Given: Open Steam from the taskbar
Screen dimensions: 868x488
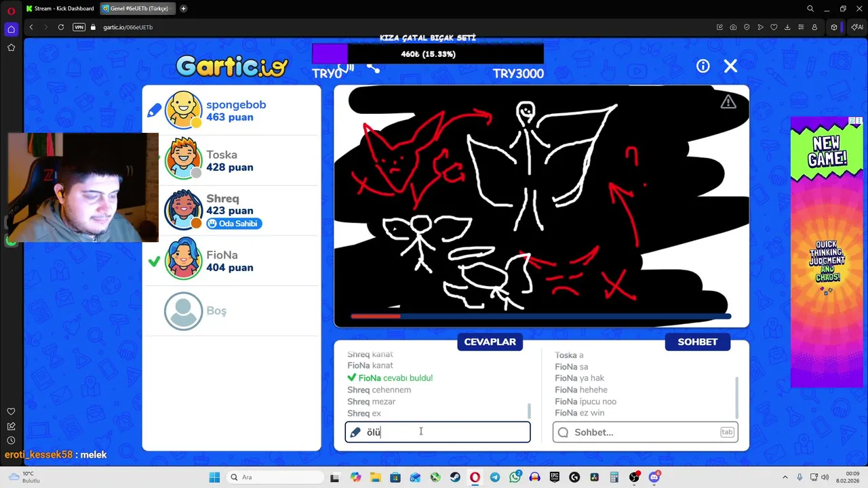Looking at the screenshot, I should 455,477.
